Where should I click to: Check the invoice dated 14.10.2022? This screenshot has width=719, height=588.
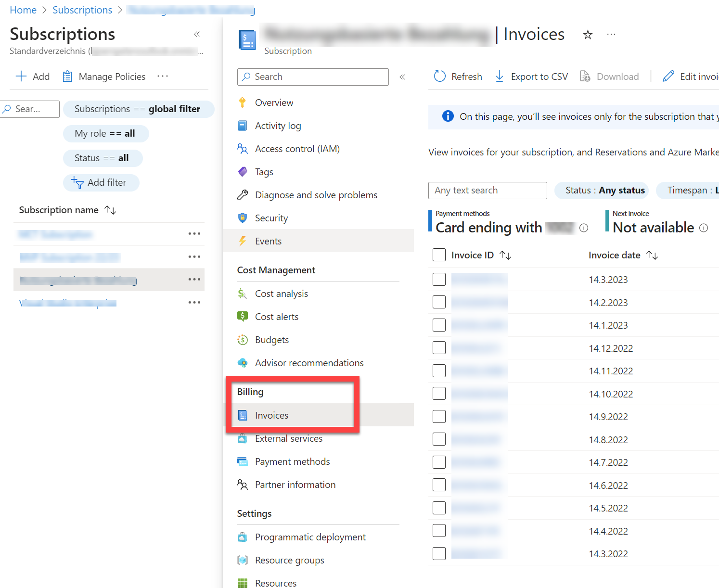(x=439, y=394)
